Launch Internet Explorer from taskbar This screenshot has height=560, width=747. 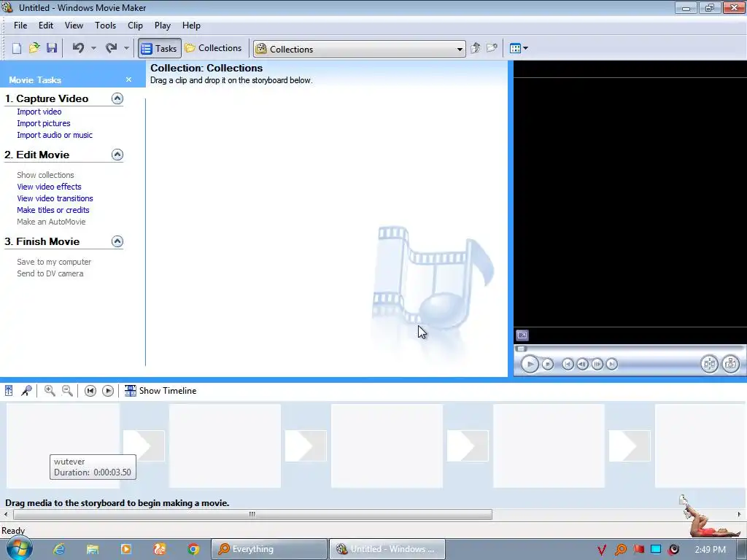pos(59,549)
